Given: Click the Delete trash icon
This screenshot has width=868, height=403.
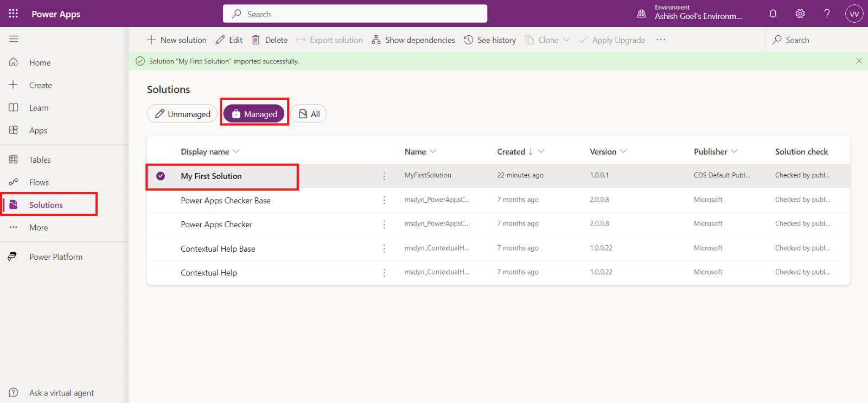Looking at the screenshot, I should [x=256, y=40].
